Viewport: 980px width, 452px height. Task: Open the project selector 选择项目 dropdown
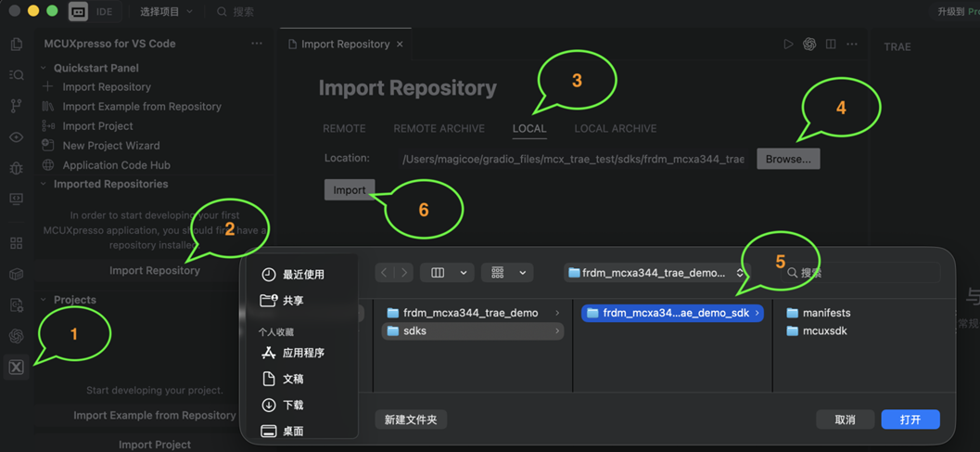166,11
